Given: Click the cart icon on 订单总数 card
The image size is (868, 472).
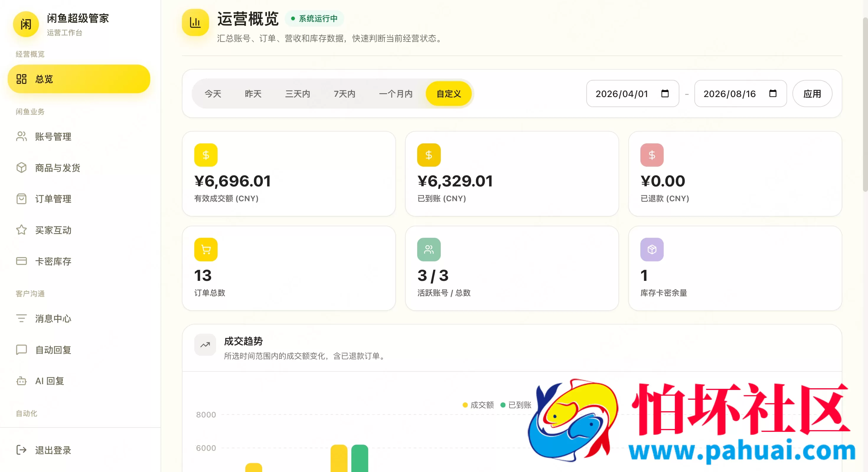Looking at the screenshot, I should (205, 250).
